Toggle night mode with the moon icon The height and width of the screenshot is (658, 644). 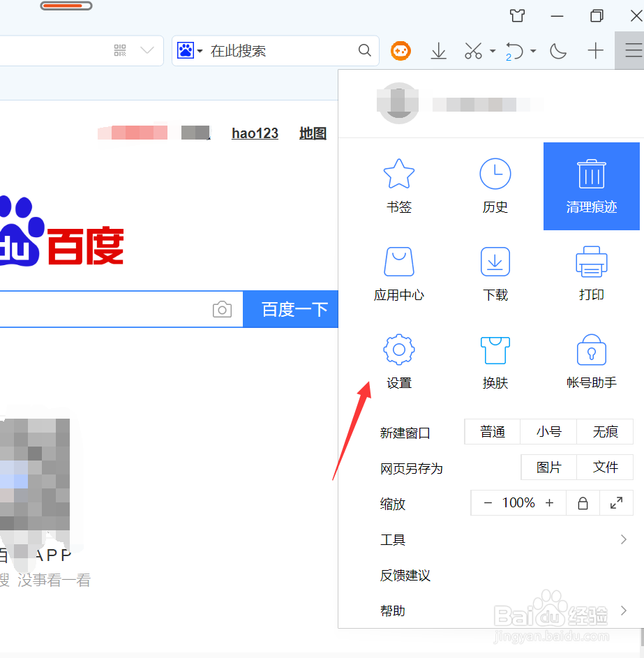pyautogui.click(x=557, y=50)
